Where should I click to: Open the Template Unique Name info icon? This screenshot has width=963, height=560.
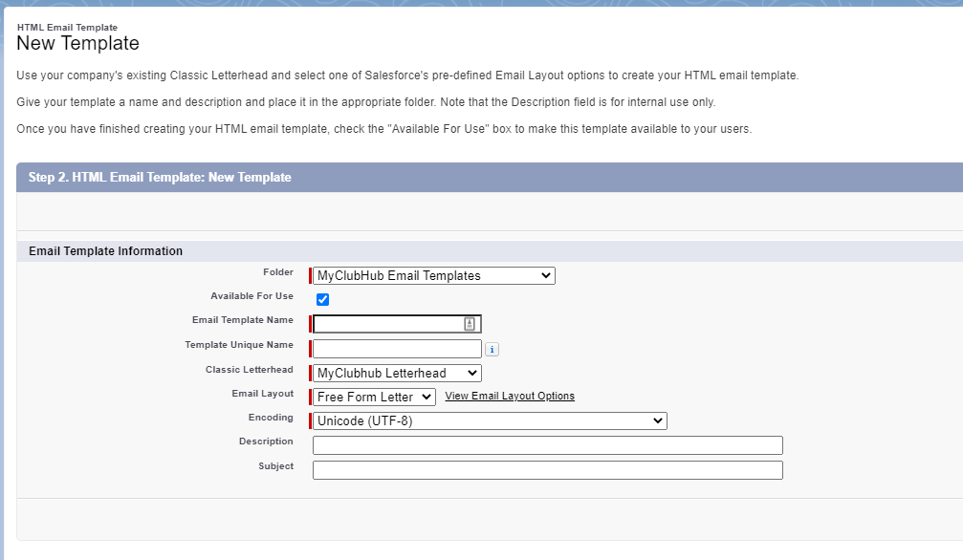[x=492, y=349]
